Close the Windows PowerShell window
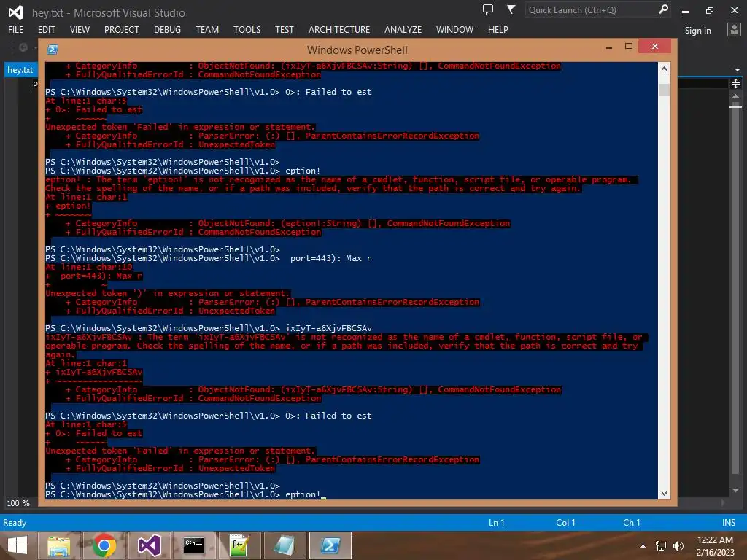This screenshot has width=747, height=560. coord(654,46)
